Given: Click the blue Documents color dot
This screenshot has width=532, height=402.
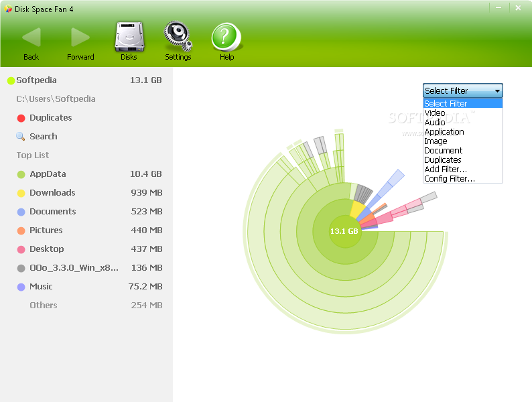Looking at the screenshot, I should 21,212.
